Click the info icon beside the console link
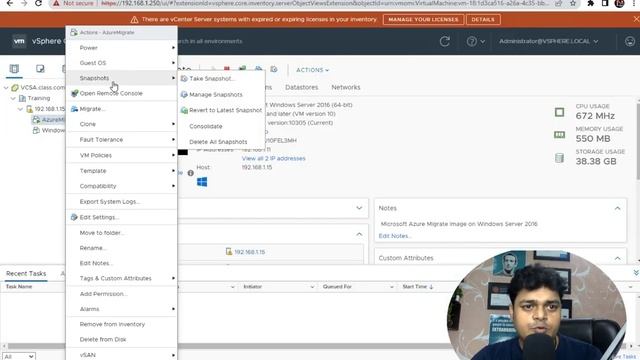 point(191,173)
